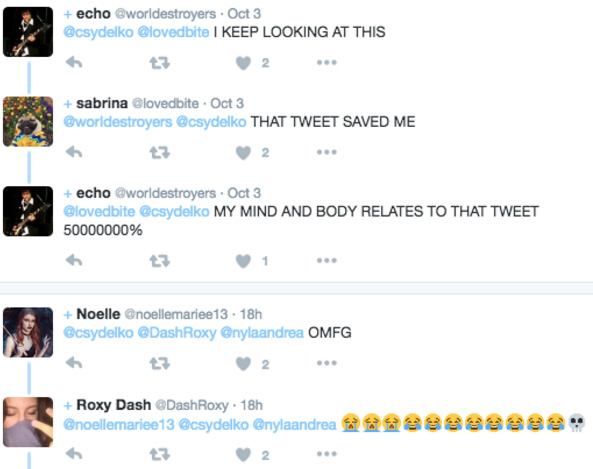This screenshot has width=593, height=469.
Task: Open the @DashRoxy mention in Noelle's tweet
Action: (x=177, y=333)
